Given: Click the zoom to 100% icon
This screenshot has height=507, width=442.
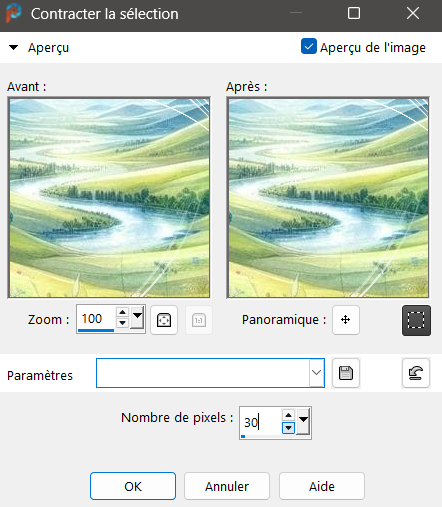Looking at the screenshot, I should click(x=199, y=320).
